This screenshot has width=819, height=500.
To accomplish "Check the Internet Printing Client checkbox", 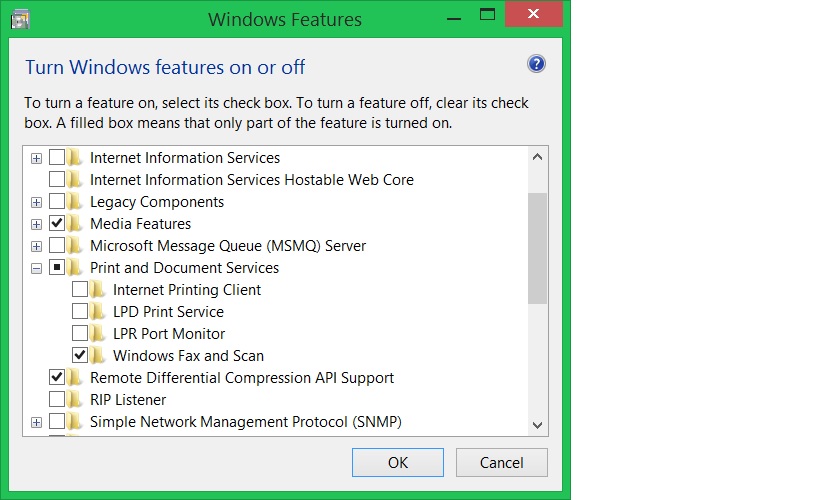I will (80, 289).
